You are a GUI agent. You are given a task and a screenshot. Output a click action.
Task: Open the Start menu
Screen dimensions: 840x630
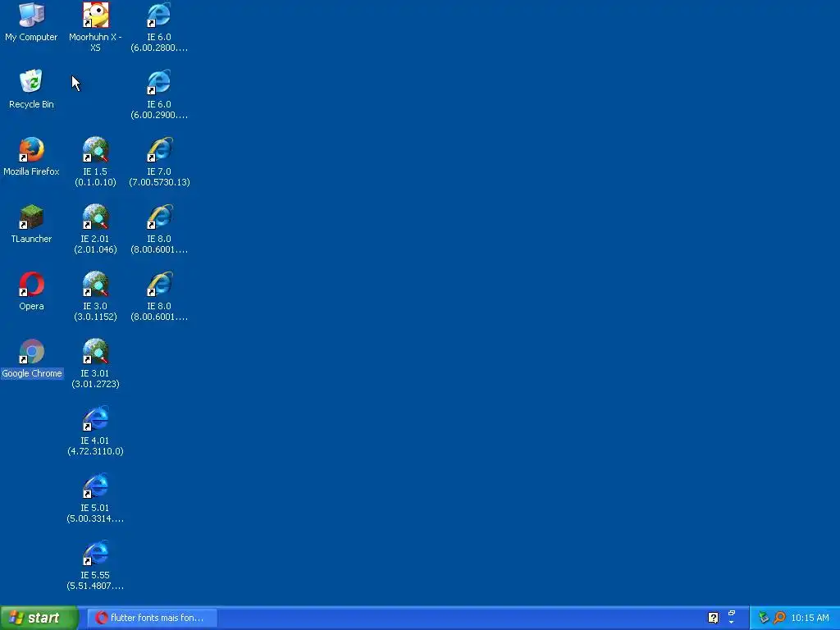pos(39,618)
